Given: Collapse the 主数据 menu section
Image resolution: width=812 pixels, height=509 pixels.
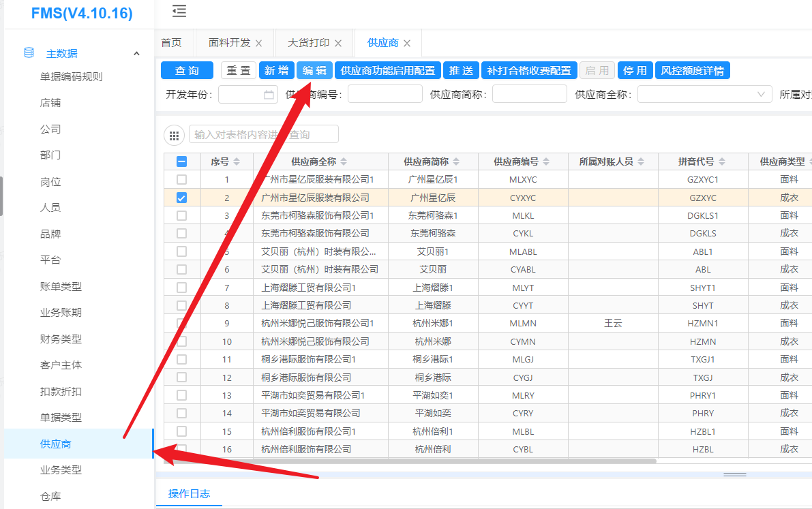Looking at the screenshot, I should pyautogui.click(x=136, y=54).
